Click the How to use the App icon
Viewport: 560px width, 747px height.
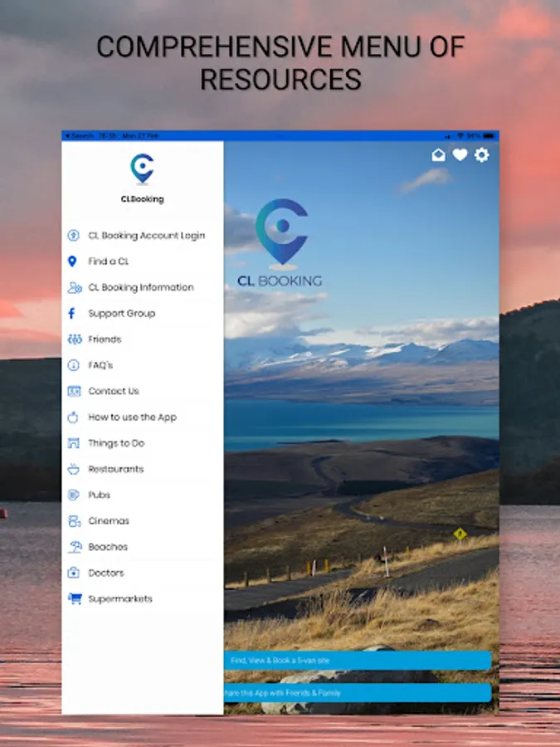point(73,417)
